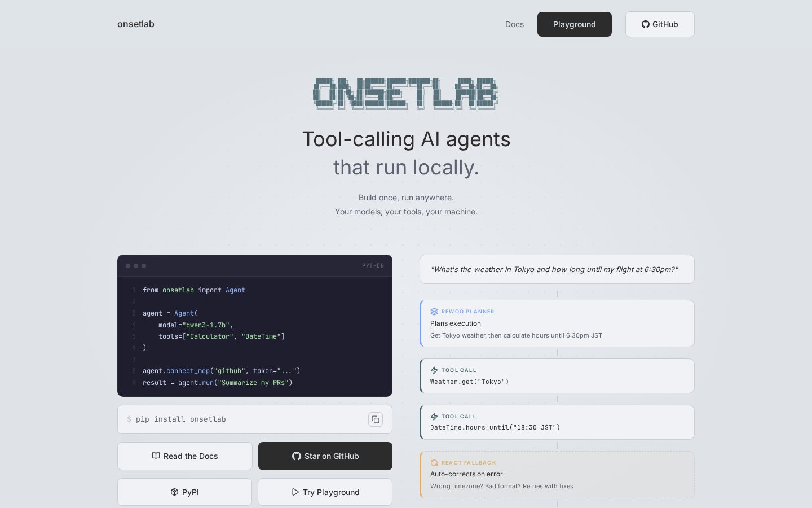
Task: Click code line 'from onsetlab import Agent'
Action: (x=194, y=290)
